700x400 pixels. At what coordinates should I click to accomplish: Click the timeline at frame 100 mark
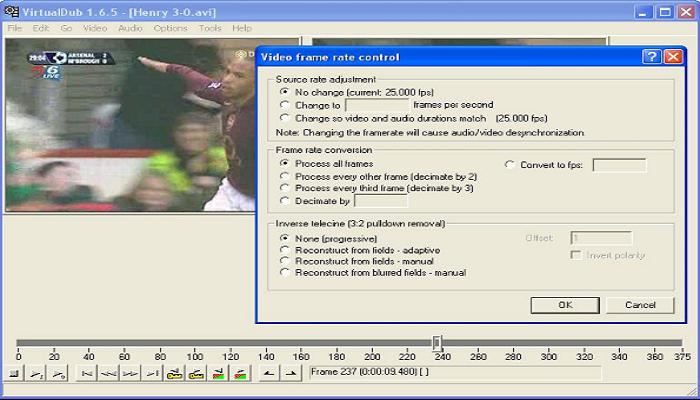click(x=194, y=357)
